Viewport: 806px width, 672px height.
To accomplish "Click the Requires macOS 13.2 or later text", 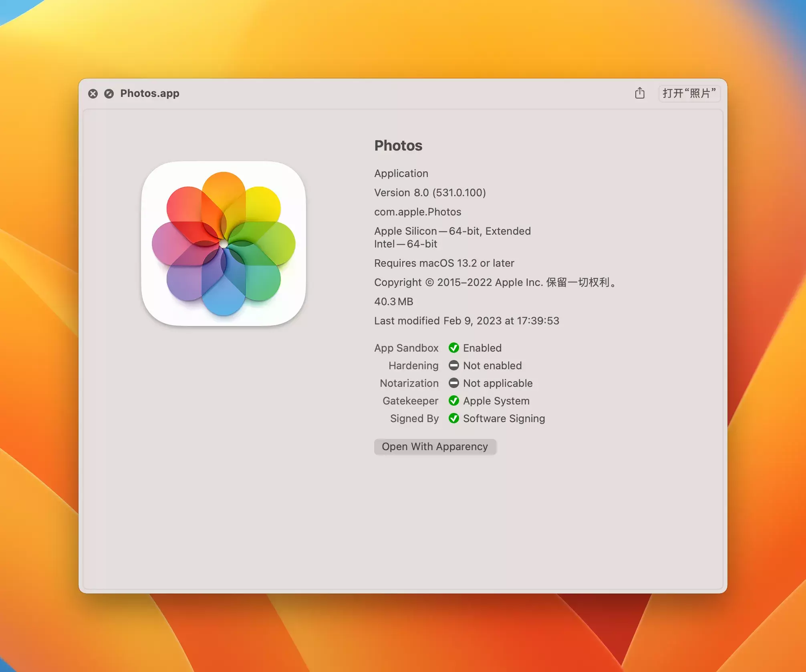I will (x=444, y=263).
